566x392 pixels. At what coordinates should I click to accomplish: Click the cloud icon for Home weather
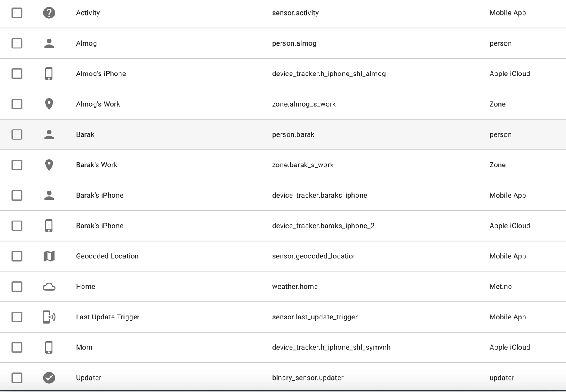(x=49, y=287)
